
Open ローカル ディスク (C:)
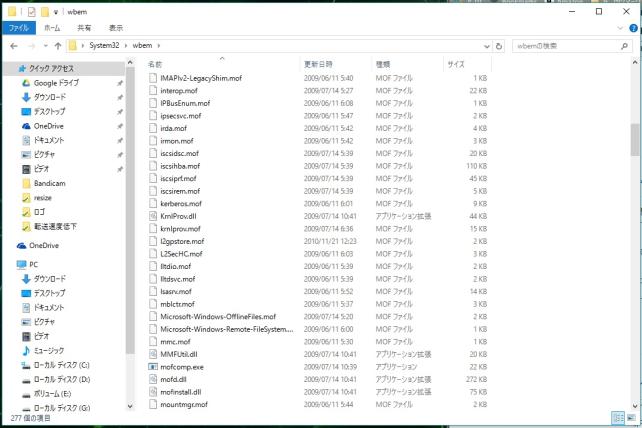[61, 365]
